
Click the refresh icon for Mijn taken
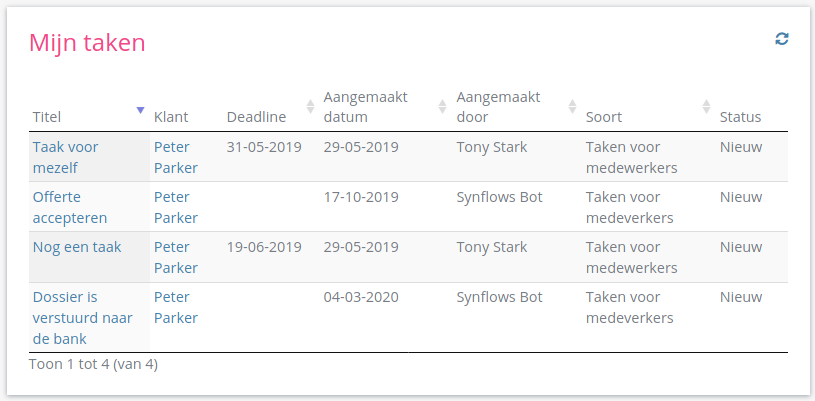pos(782,39)
